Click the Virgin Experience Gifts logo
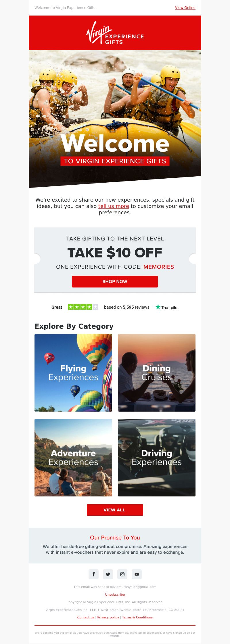230x644 pixels. (115, 33)
